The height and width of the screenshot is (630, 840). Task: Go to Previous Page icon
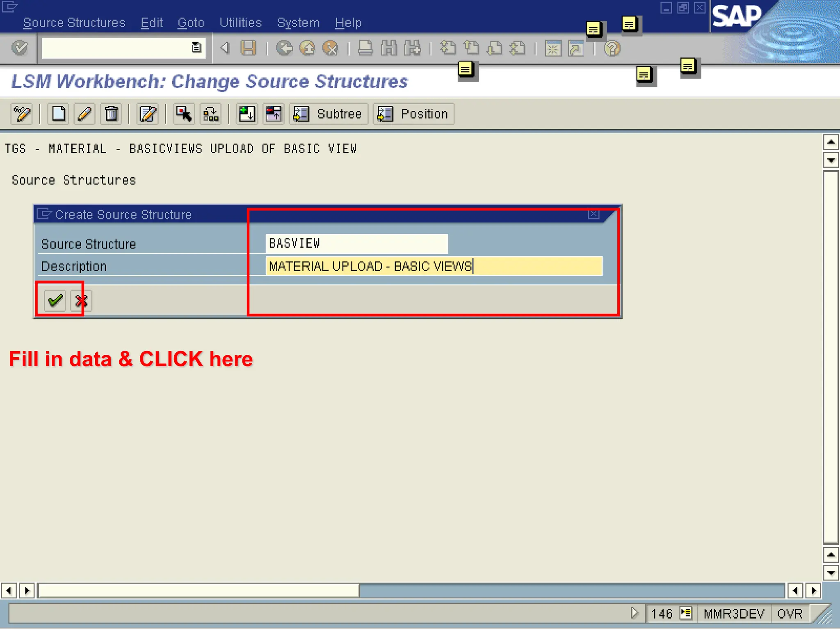coord(471,48)
